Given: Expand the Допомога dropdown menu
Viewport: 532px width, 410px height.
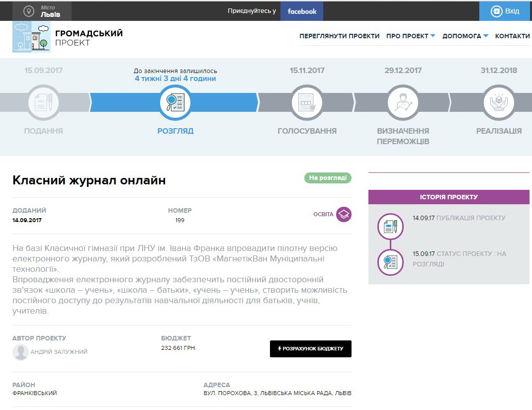Looking at the screenshot, I should [465, 36].
